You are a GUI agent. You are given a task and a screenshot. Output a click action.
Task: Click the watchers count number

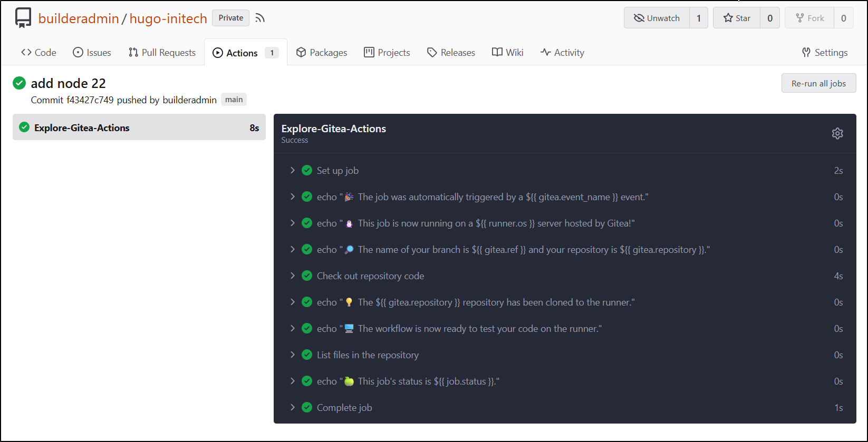click(699, 18)
